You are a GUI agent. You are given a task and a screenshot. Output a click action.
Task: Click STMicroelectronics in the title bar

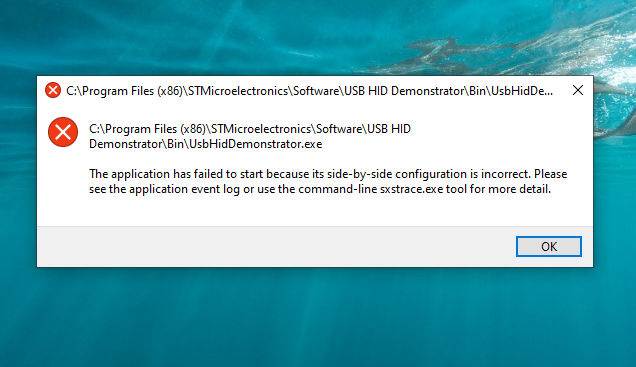pyautogui.click(x=238, y=91)
